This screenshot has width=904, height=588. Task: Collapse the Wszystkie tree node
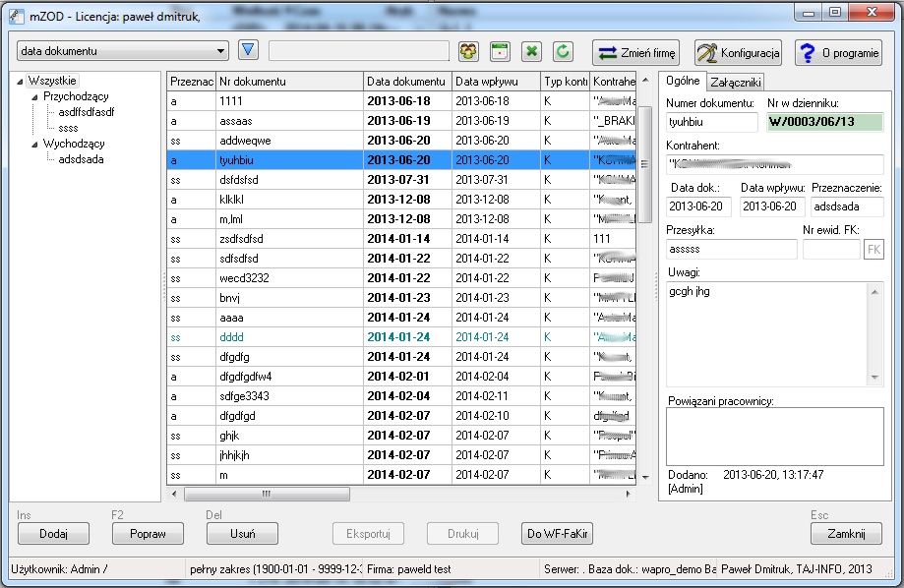[x=21, y=82]
